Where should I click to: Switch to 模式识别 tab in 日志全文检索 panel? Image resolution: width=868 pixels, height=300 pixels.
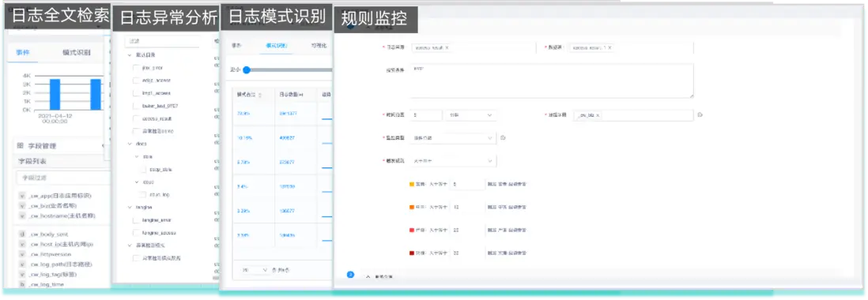click(x=77, y=52)
